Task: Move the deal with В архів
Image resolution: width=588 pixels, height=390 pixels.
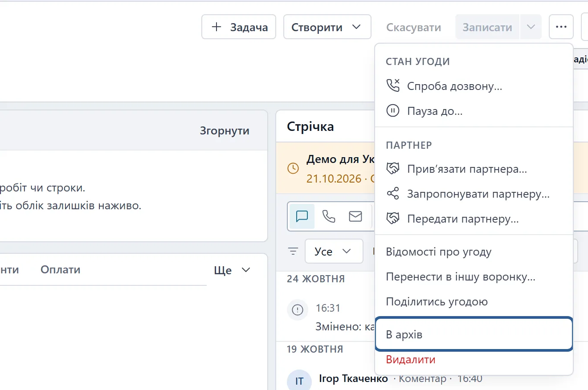Action: (x=474, y=334)
